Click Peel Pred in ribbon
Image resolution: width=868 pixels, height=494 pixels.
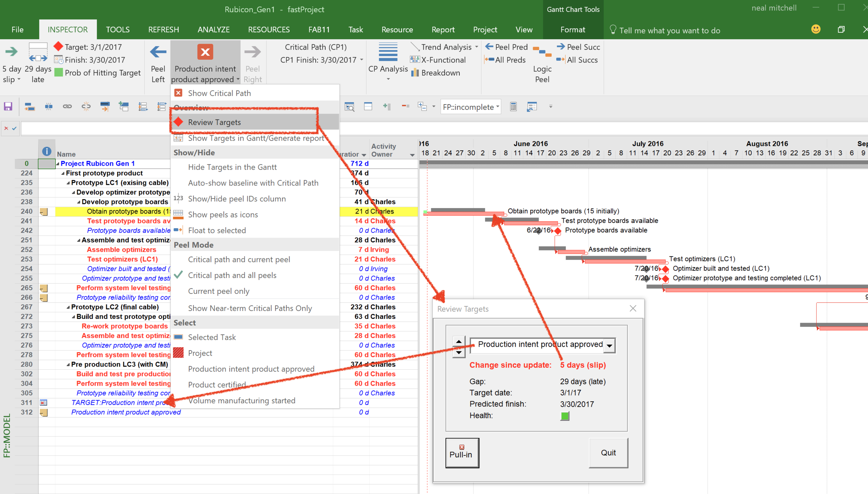pos(507,47)
